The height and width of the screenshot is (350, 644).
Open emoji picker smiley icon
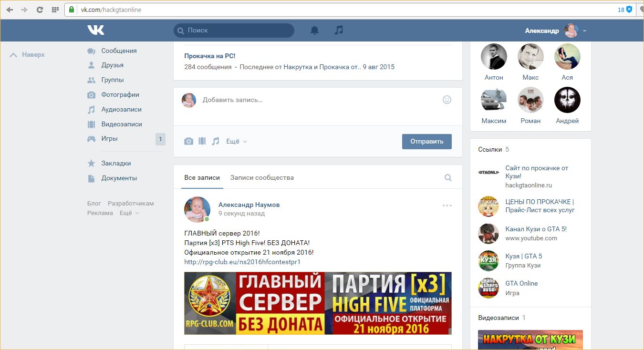point(447,100)
